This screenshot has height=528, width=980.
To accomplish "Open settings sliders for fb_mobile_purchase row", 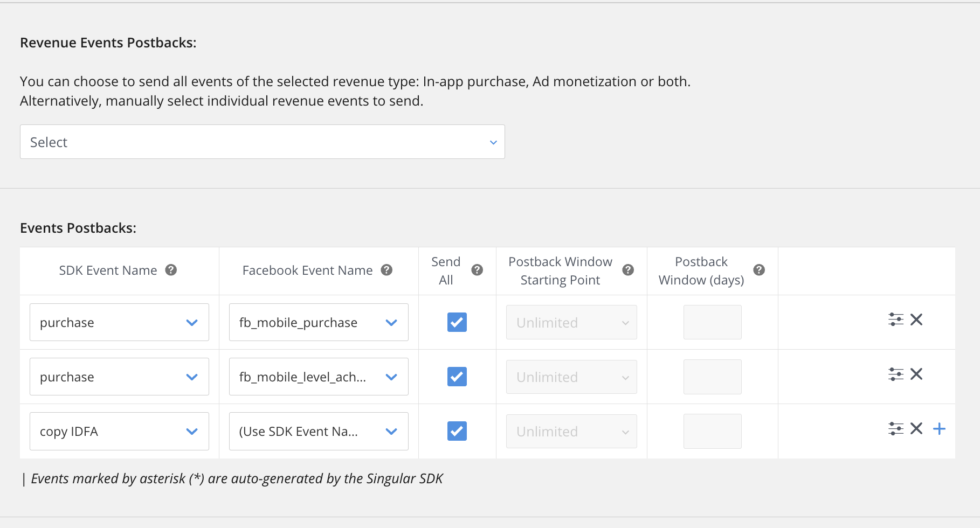I will click(895, 319).
